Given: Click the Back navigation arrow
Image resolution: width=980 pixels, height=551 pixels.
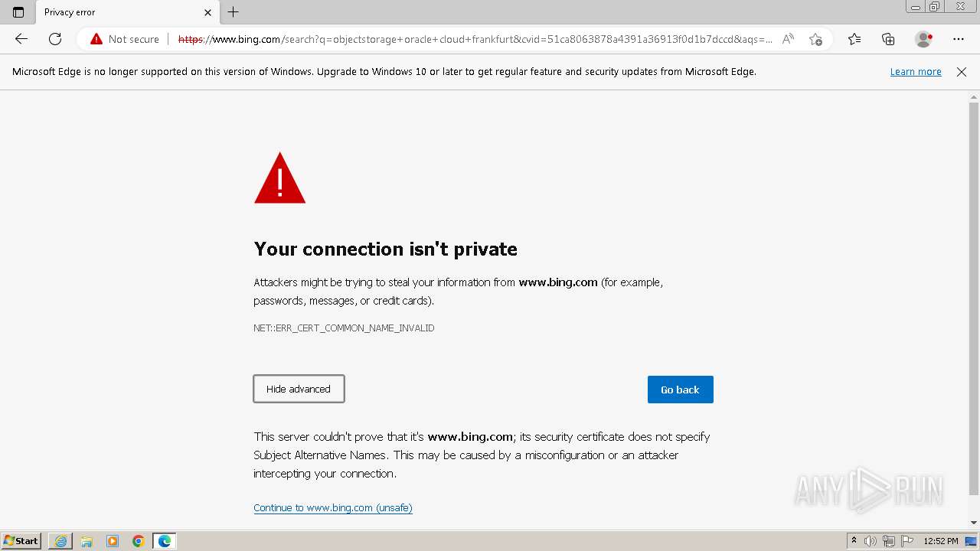Looking at the screenshot, I should tap(21, 39).
